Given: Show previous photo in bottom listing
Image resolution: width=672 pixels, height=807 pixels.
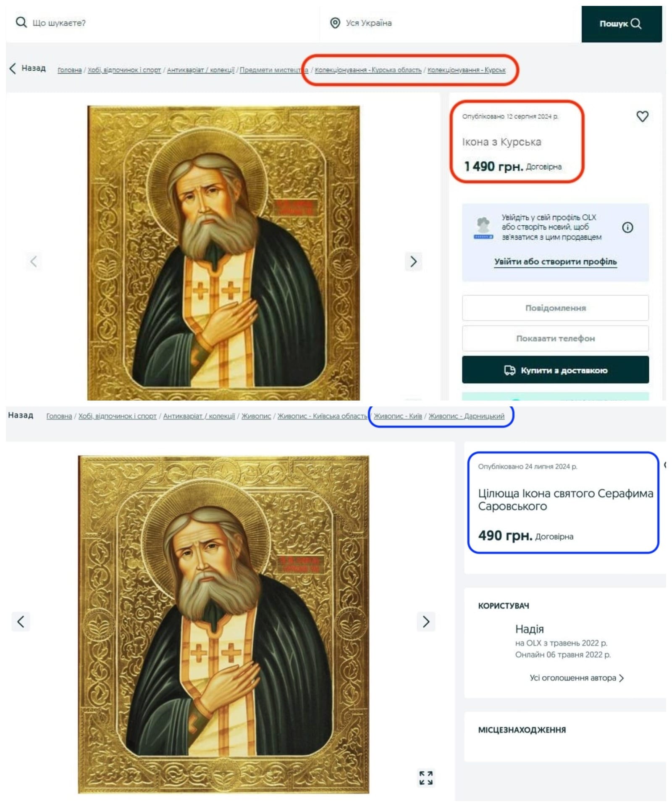Looking at the screenshot, I should pyautogui.click(x=21, y=621).
